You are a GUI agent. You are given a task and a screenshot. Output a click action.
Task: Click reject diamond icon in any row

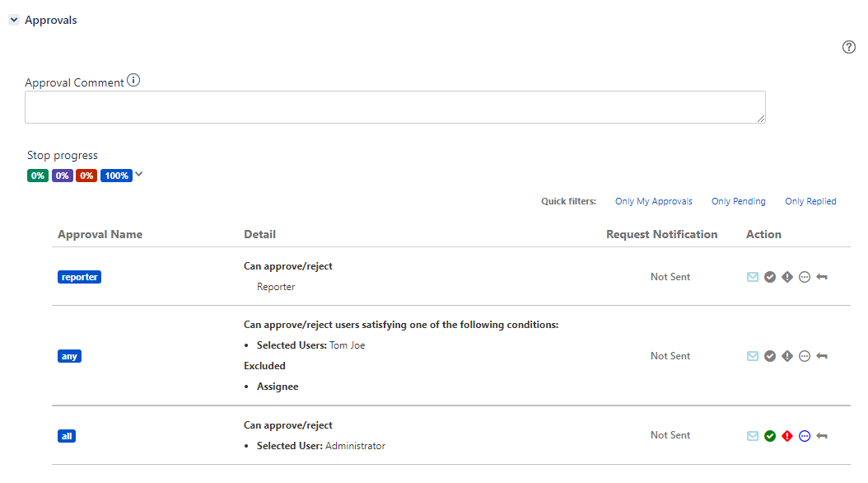tap(787, 356)
